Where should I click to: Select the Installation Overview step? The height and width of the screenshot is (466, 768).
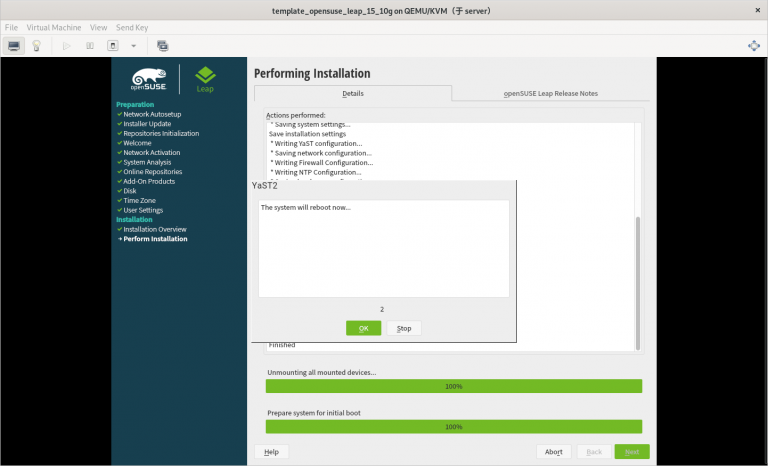coord(155,229)
